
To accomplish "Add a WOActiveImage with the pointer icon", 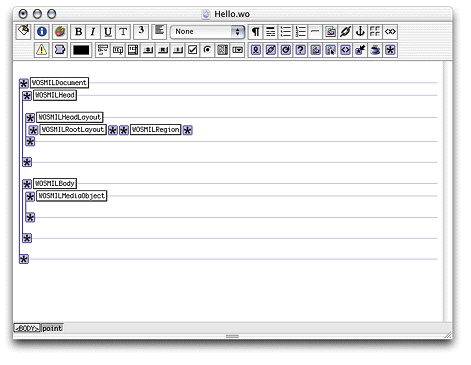I will pos(330,50).
